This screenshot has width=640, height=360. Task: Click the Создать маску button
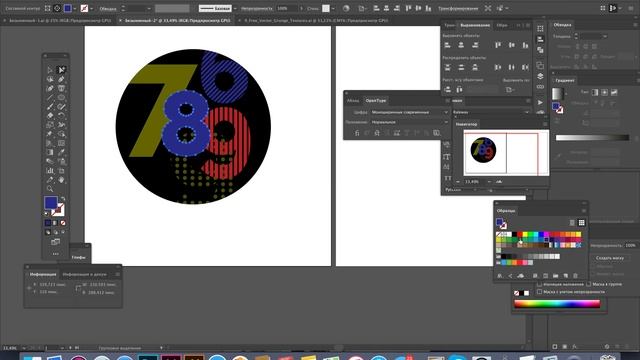(x=610, y=258)
